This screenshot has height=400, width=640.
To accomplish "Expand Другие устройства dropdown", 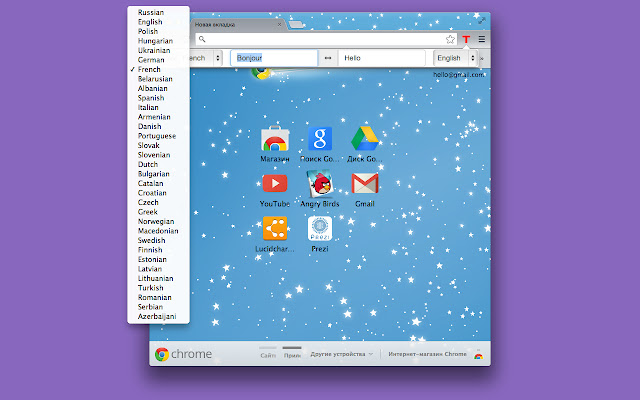I will coord(342,354).
